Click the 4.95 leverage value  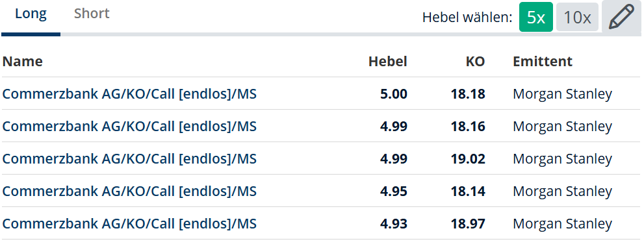(393, 191)
